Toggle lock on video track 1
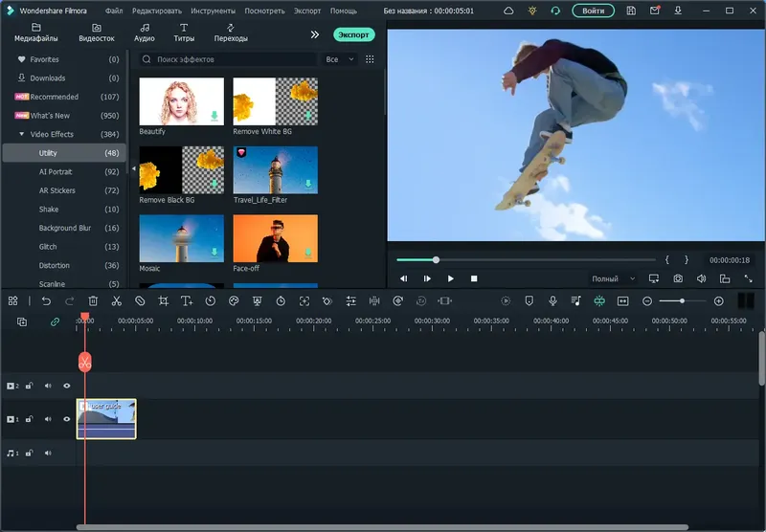766x532 pixels. [29, 419]
